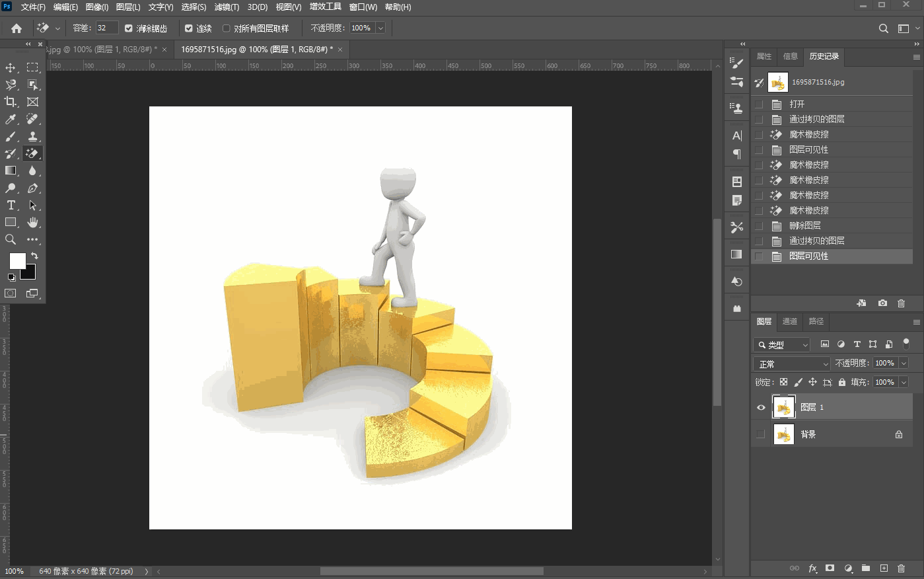Choose the Gradient tool
This screenshot has width=924, height=579.
[11, 171]
